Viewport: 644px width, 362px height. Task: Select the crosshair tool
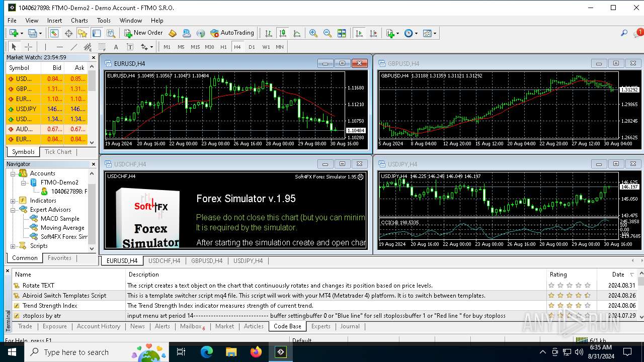(28, 47)
